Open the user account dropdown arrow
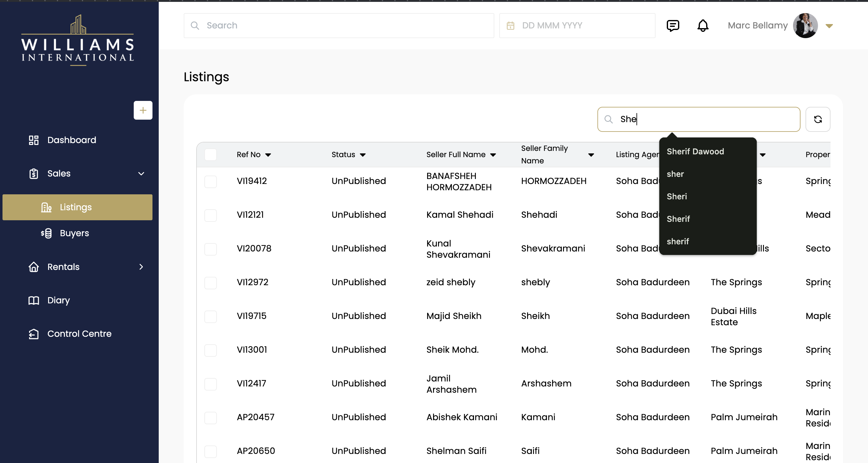The image size is (868, 463). (x=829, y=26)
